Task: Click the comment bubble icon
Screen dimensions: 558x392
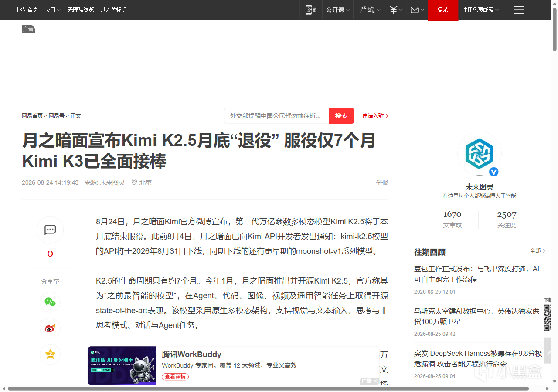Action: pos(50,230)
